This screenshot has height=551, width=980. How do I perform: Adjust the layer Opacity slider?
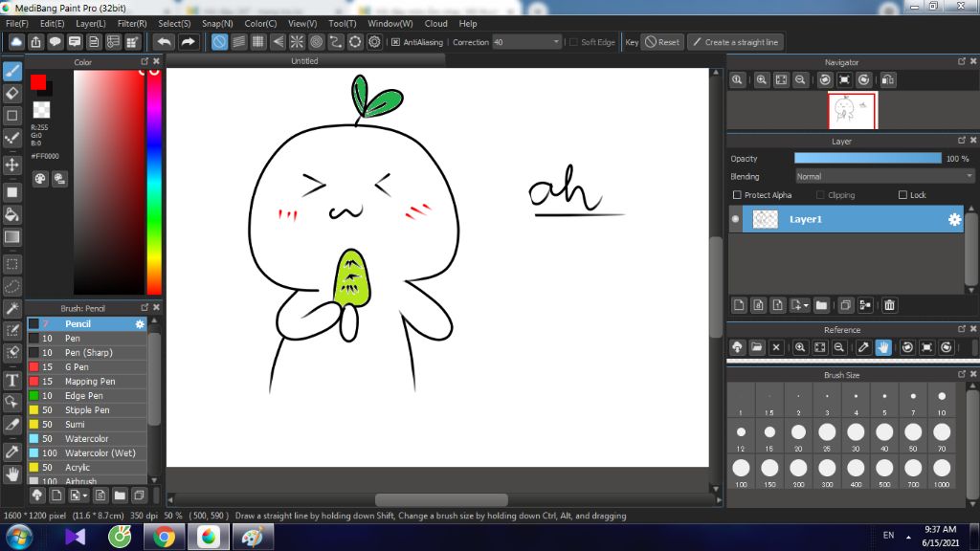coord(867,159)
